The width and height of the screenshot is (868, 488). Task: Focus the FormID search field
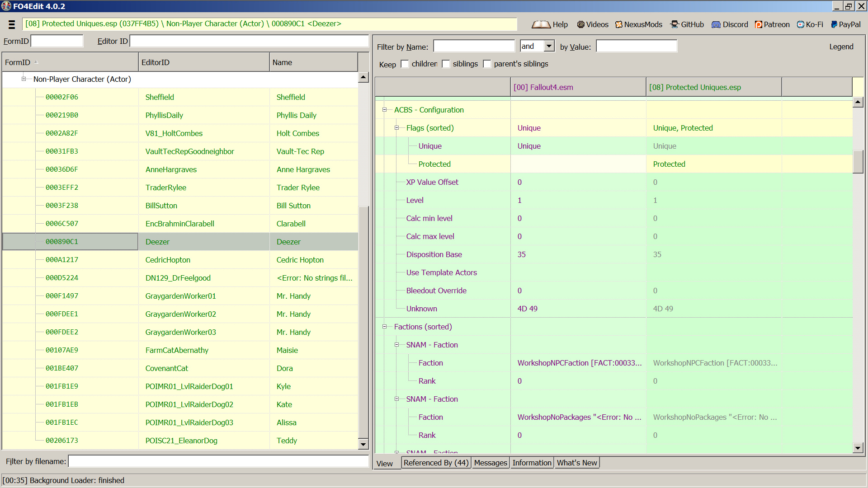(57, 41)
